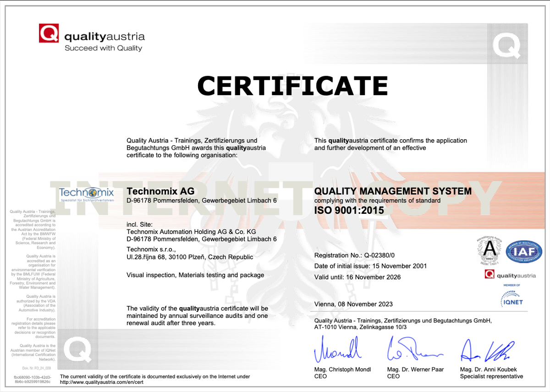Open the qualityaustria.com/en/cert link
The width and height of the screenshot is (550, 392).
(x=101, y=382)
